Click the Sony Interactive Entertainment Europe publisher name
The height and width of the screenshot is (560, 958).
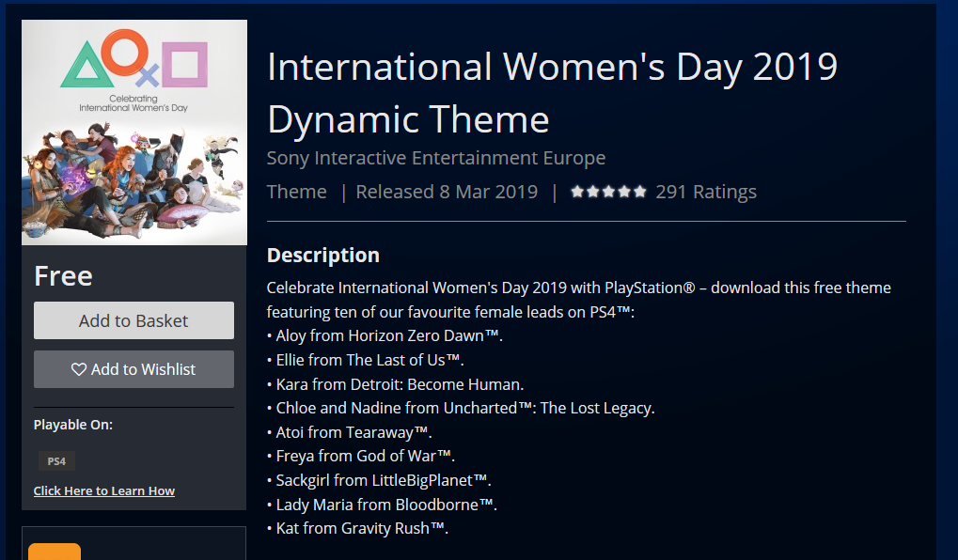click(435, 158)
